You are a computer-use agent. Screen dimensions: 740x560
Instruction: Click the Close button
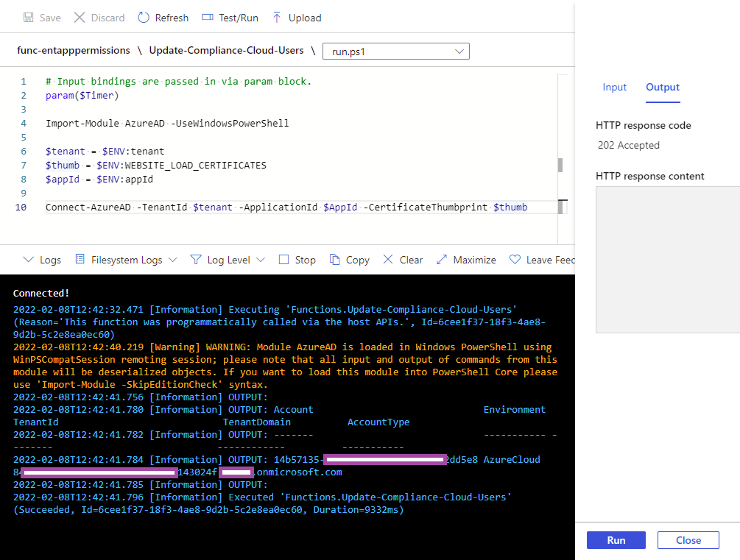(x=688, y=540)
